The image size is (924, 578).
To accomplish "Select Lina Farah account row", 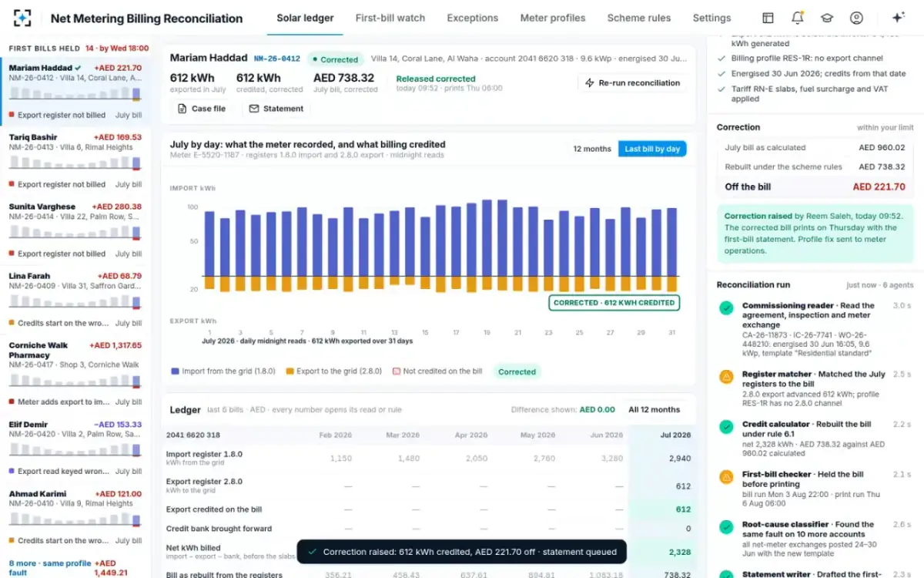I will [75, 299].
